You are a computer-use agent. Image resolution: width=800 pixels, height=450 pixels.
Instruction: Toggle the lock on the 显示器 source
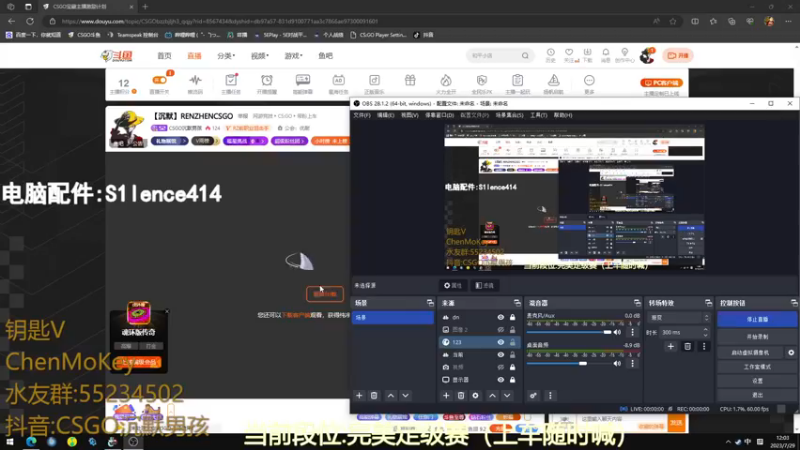(x=512, y=380)
